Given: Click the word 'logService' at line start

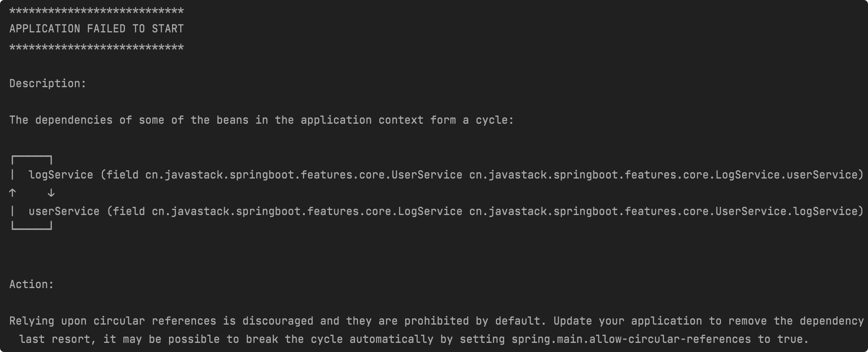Looking at the screenshot, I should click(x=61, y=175).
